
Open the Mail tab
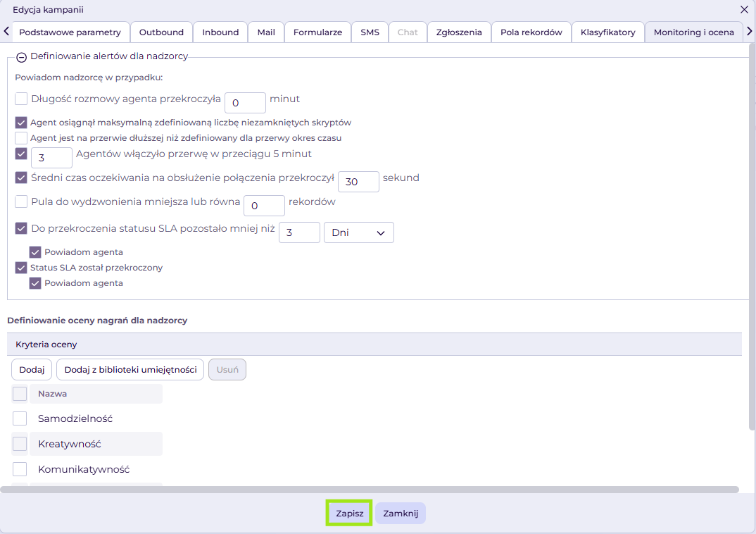pyautogui.click(x=266, y=32)
